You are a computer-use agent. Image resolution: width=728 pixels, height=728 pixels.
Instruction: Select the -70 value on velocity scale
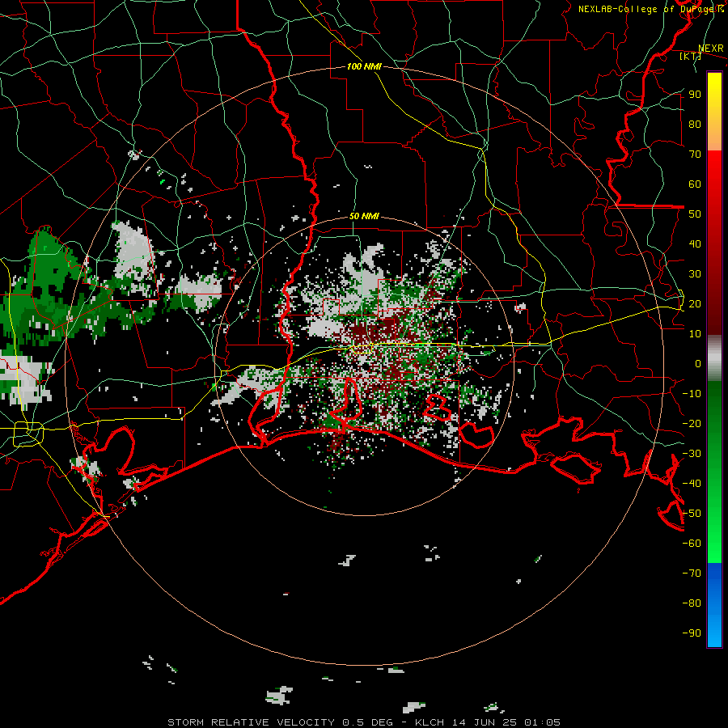[x=692, y=574]
